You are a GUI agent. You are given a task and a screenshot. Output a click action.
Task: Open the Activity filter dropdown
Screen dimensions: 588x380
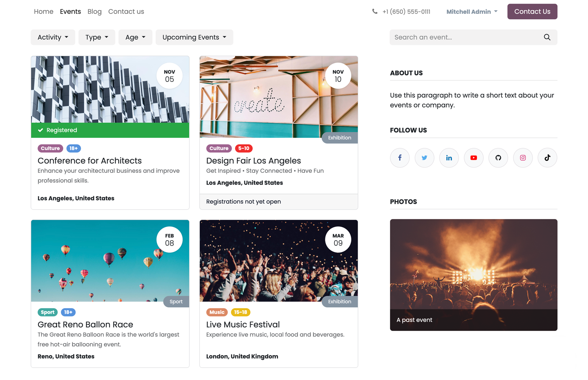point(53,37)
